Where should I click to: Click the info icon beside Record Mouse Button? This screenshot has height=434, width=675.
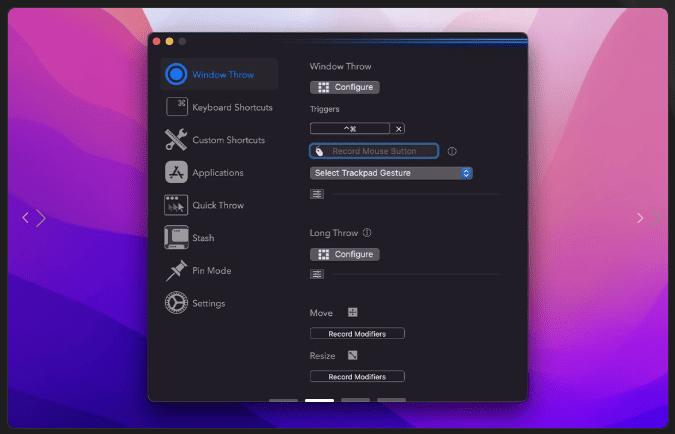[x=452, y=151]
